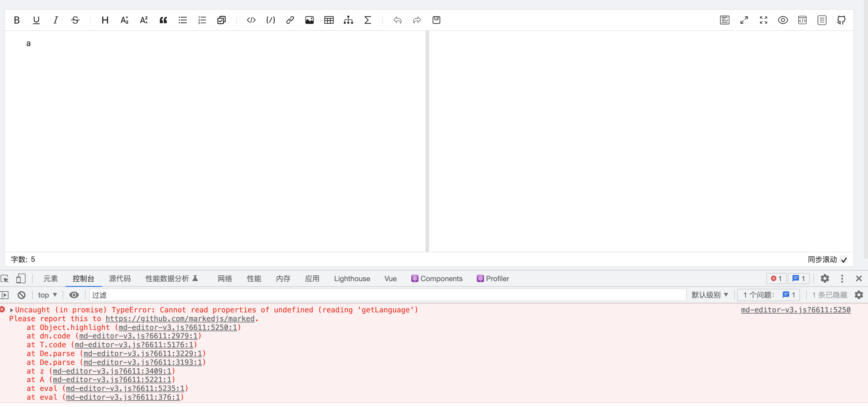Open the 默认级别 log level dropdown
The image size is (868, 407).
[710, 295]
